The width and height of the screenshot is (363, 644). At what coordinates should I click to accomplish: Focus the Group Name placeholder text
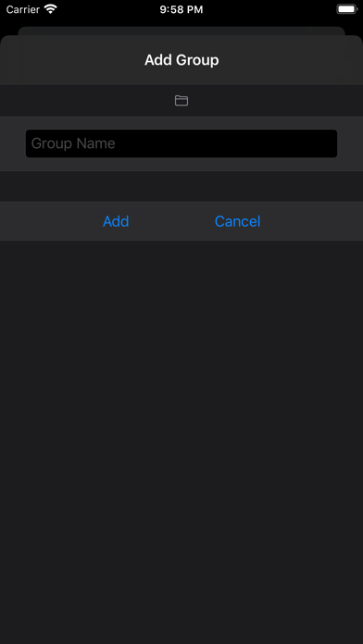pyautogui.click(x=73, y=143)
